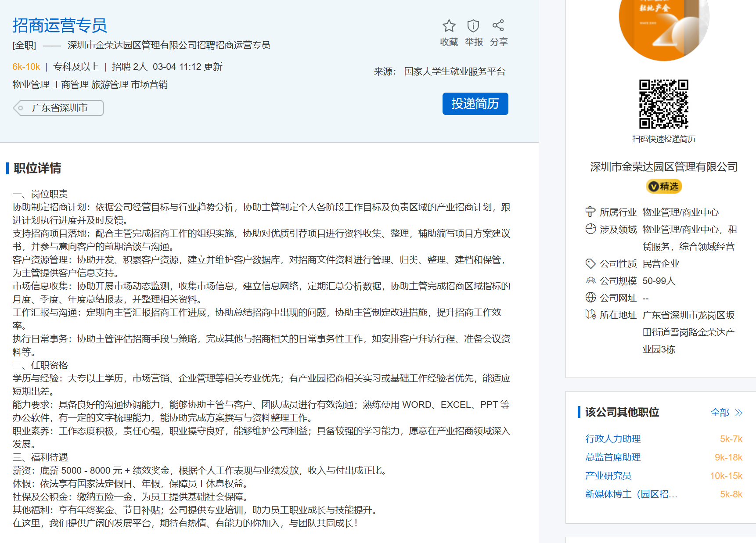Image resolution: width=756 pixels, height=543 pixels.
Task: Open the 行政人力助理 job link
Action: [613, 439]
